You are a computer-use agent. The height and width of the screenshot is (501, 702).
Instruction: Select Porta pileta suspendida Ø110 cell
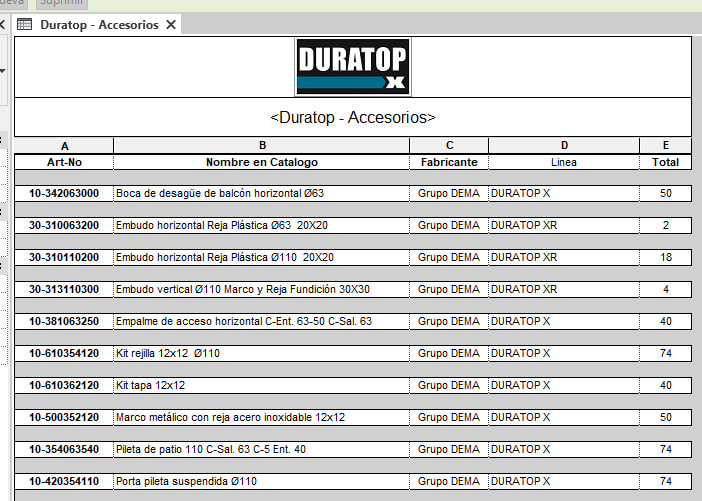pos(186,482)
